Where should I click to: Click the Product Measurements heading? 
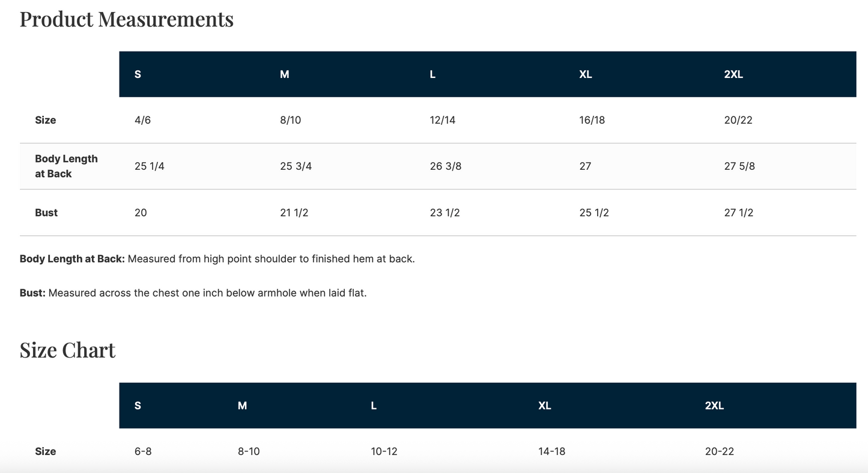click(127, 19)
